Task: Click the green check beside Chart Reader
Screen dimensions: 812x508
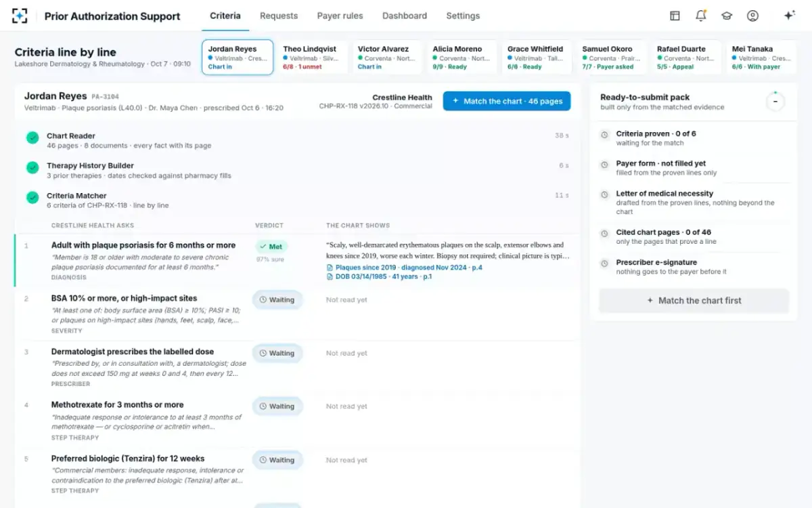Action: (x=32, y=137)
